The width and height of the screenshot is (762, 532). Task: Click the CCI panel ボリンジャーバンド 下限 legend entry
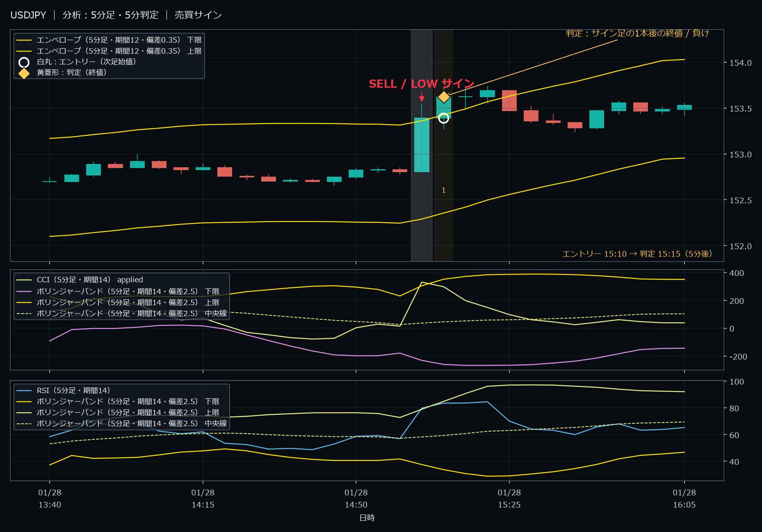[118, 291]
